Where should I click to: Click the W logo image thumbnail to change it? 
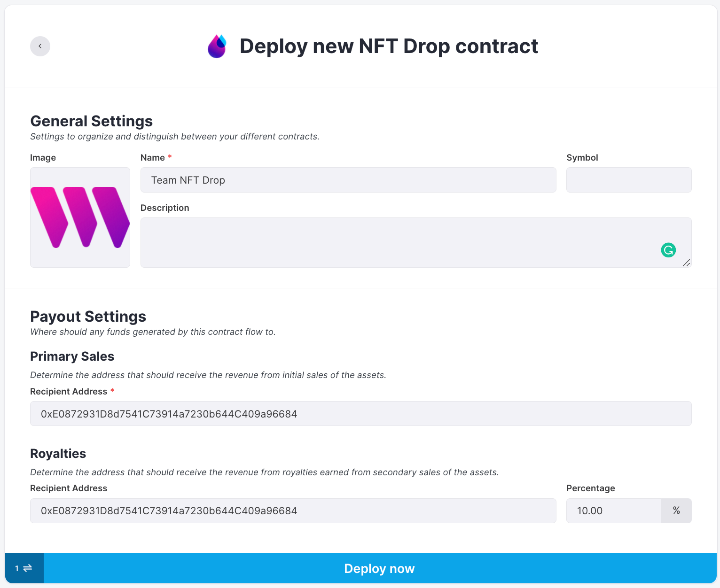(x=80, y=217)
